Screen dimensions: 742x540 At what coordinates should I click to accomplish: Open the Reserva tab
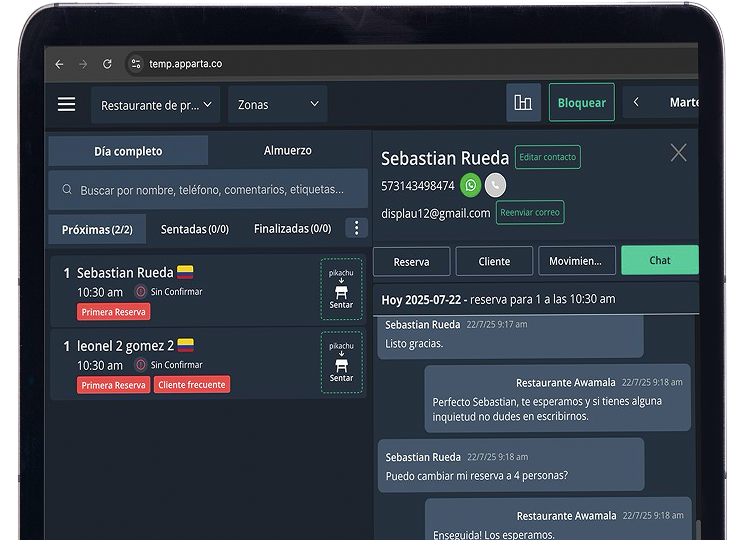[412, 261]
